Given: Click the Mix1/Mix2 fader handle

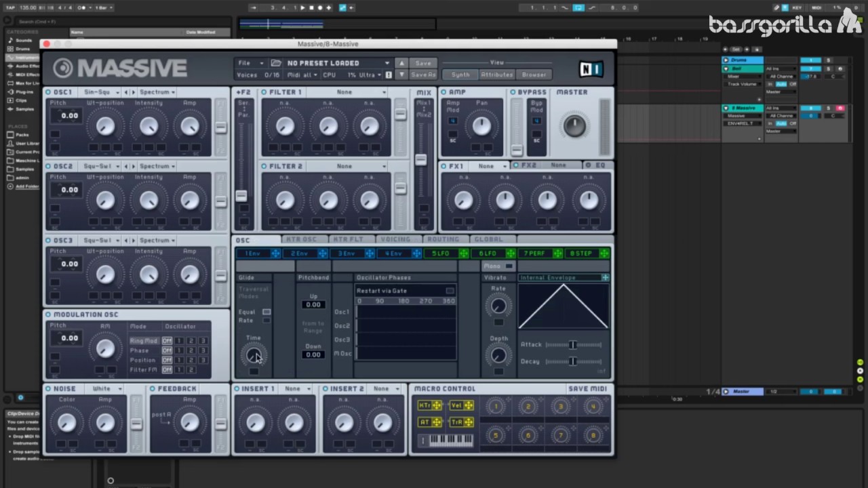Looking at the screenshot, I should click(421, 160).
